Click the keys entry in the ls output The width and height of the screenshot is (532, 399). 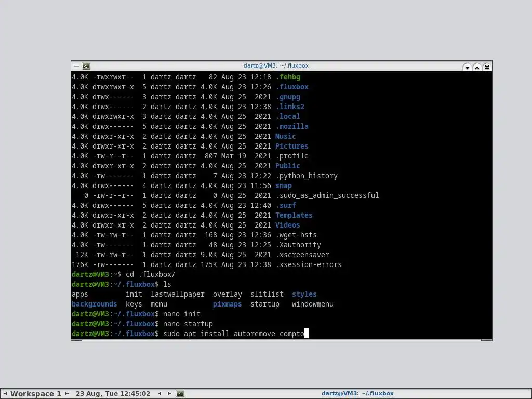point(134,304)
